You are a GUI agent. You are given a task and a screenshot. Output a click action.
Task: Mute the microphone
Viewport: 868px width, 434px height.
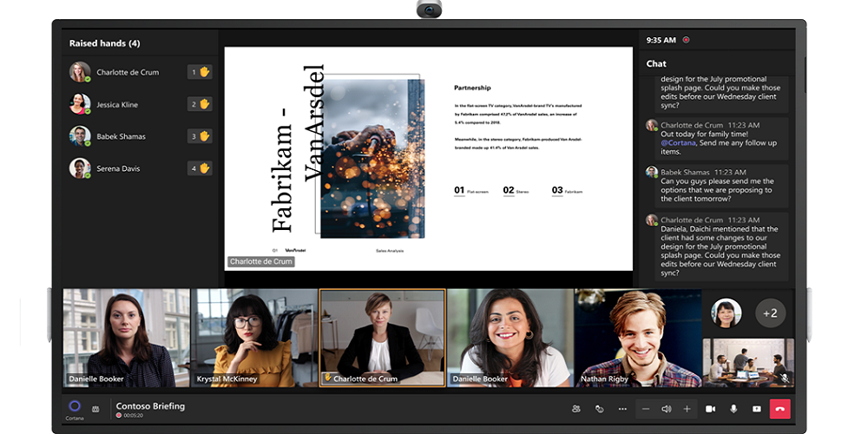click(x=733, y=409)
